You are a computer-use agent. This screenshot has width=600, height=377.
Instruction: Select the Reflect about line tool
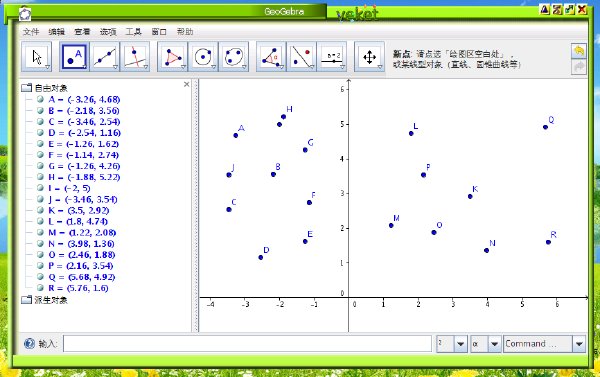(x=301, y=57)
